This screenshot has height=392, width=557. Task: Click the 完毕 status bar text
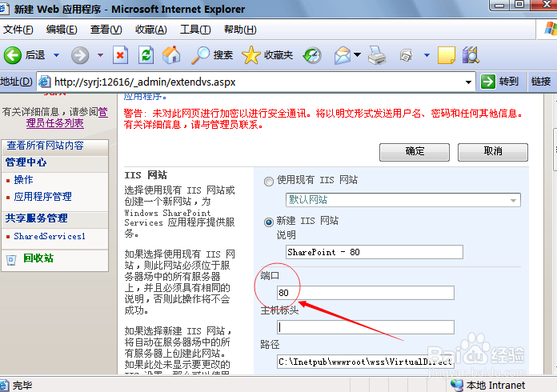coord(22,386)
